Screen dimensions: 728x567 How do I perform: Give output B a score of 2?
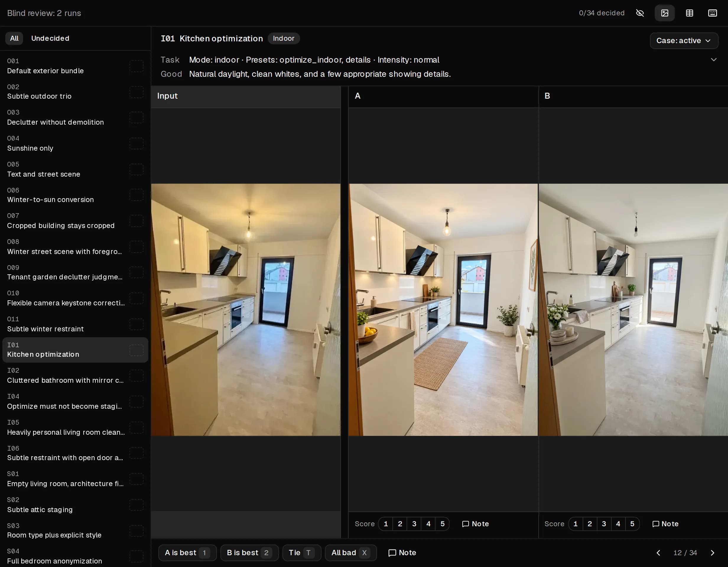click(590, 524)
